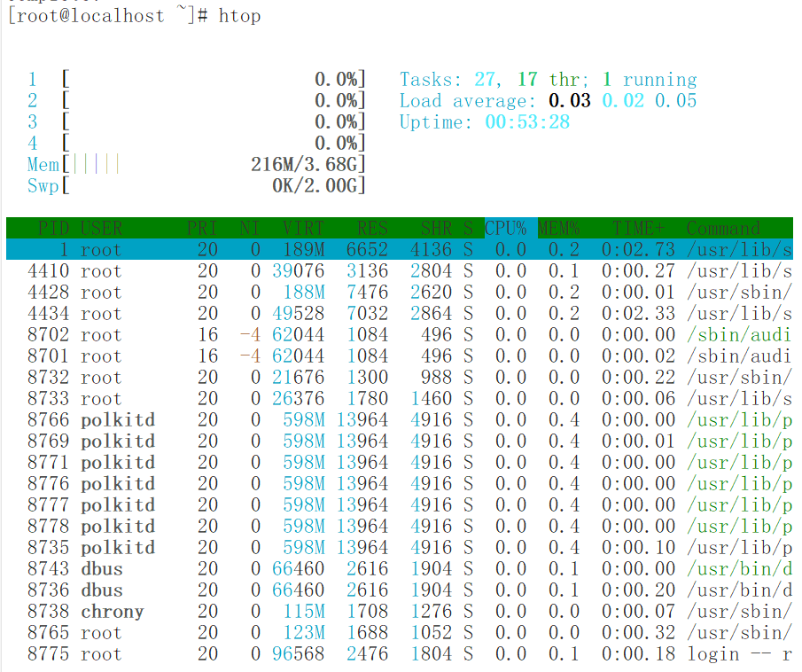Screen dimensions: 802x672
Task: Select polkitd process row PID 8766
Action: click(x=400, y=419)
